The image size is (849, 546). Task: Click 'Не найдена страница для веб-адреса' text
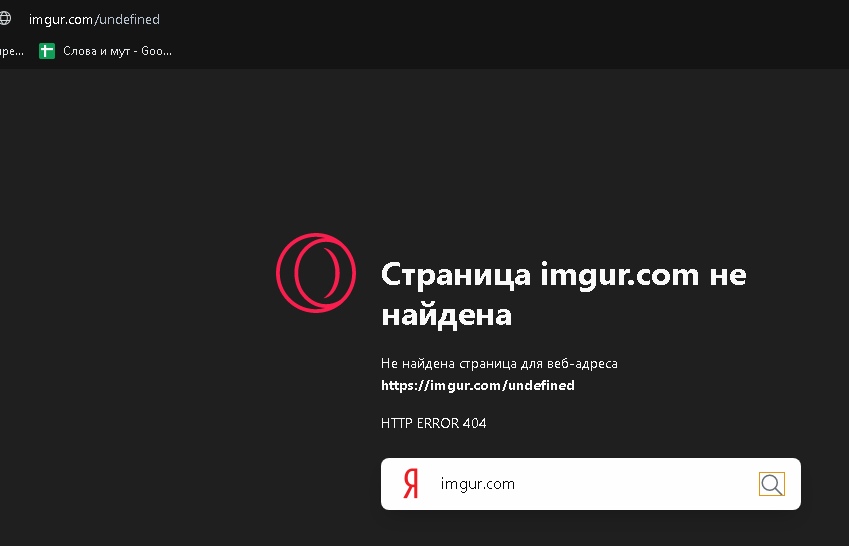pos(499,363)
